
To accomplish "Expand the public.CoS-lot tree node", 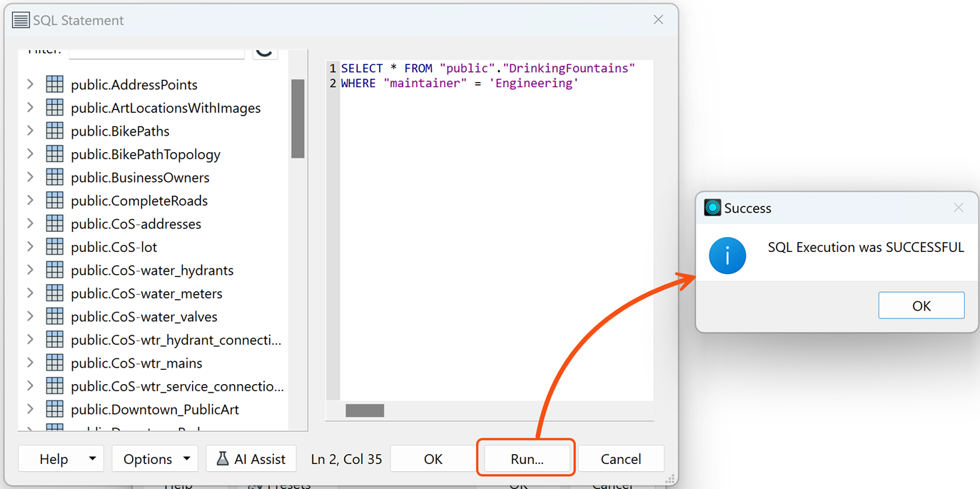I will click(x=30, y=247).
